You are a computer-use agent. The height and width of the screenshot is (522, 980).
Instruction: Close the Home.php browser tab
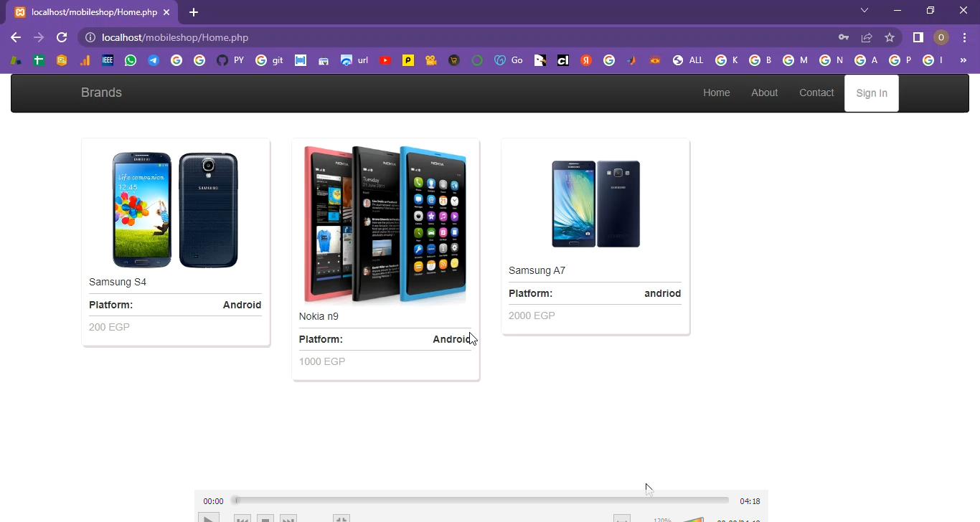[167, 12]
